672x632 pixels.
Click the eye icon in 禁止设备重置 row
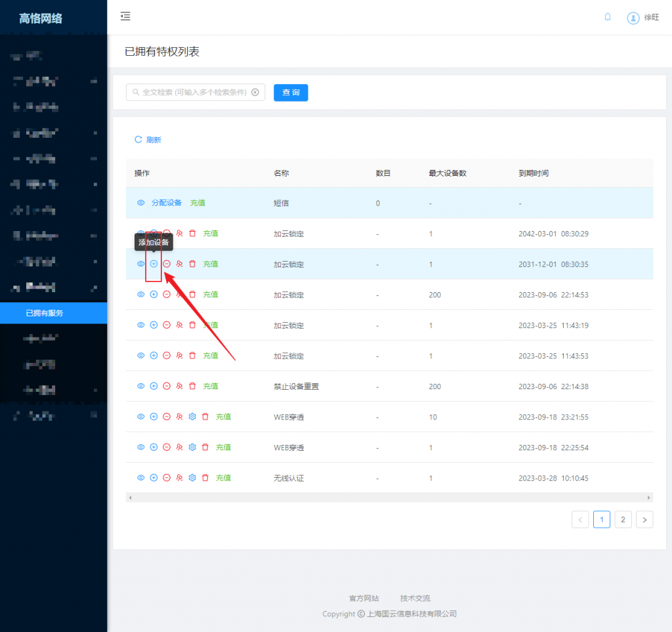pyautogui.click(x=140, y=387)
